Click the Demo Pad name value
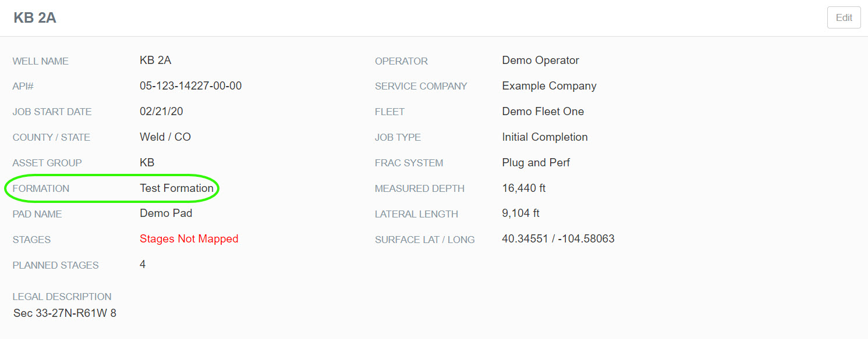 coord(166,213)
